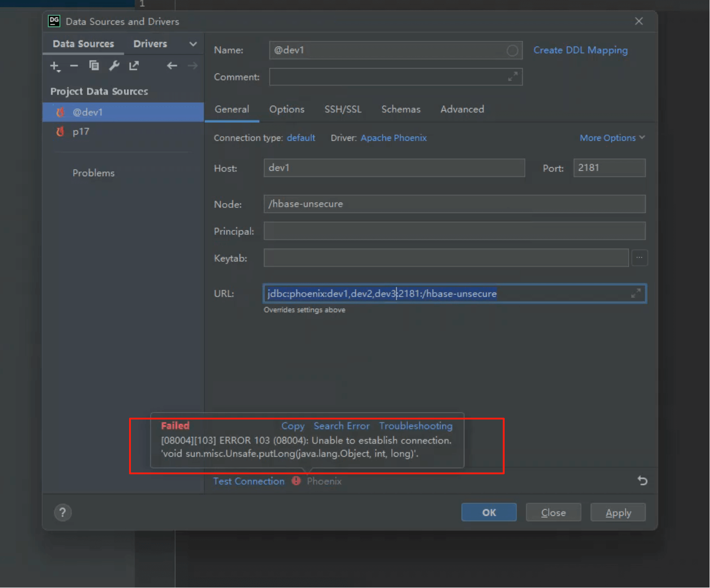
Task: Focus the Keytab input field
Action: pos(446,258)
